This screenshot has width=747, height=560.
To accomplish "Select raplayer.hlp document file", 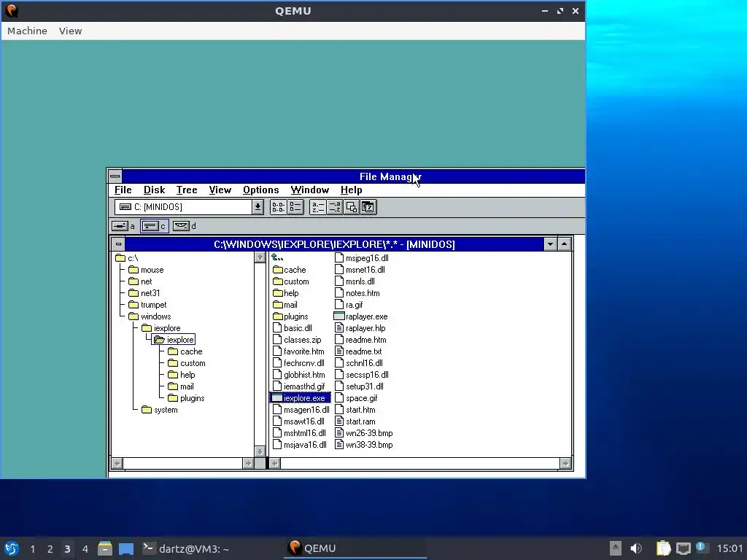I will tap(360, 328).
